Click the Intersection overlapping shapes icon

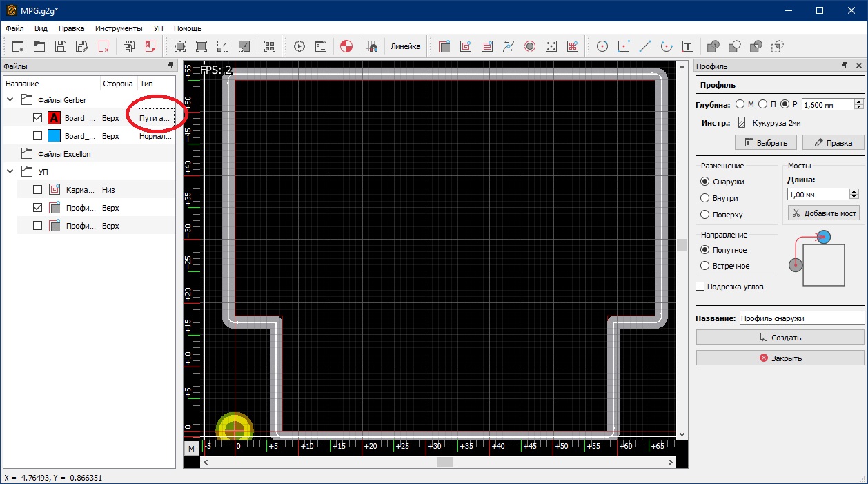(756, 46)
